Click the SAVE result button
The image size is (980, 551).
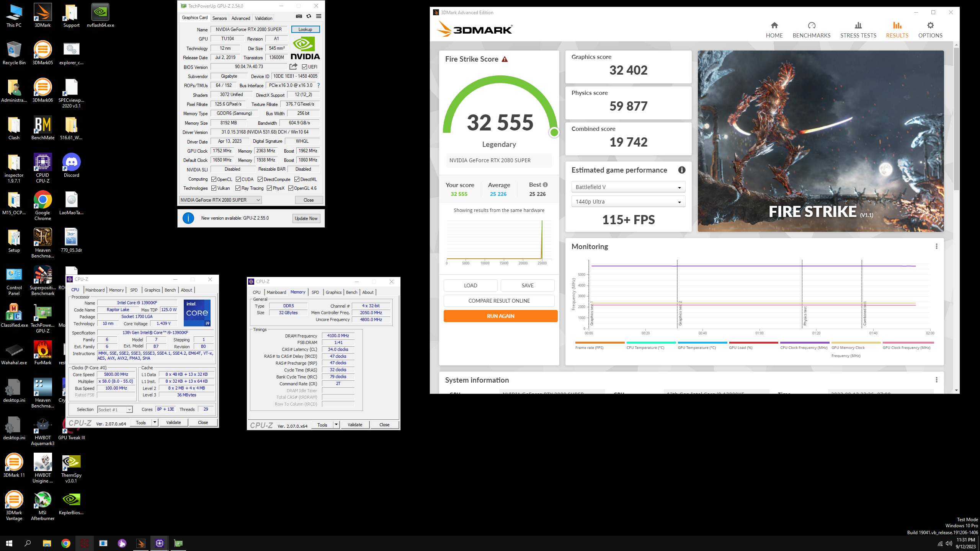click(528, 285)
